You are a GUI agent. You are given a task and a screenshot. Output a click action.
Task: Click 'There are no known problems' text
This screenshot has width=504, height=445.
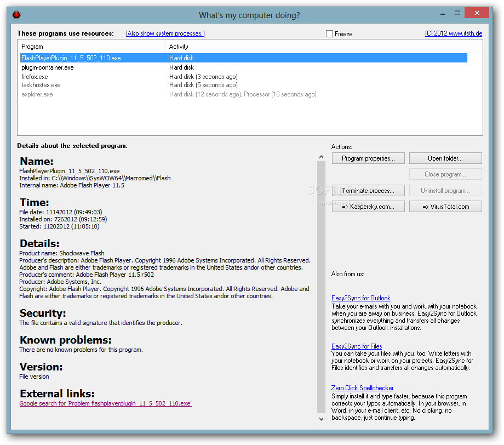point(81,350)
